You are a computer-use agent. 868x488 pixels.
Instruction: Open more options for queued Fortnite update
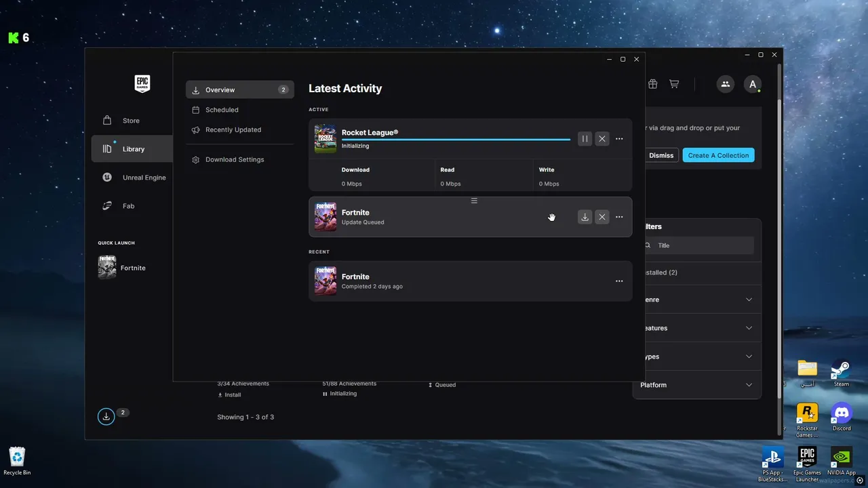pos(619,217)
